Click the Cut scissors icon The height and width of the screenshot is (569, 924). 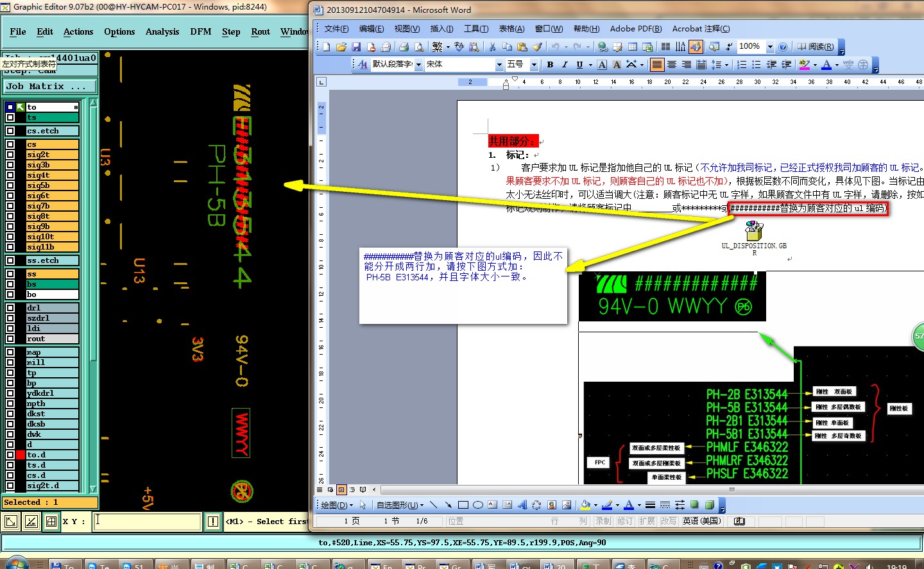click(x=492, y=47)
